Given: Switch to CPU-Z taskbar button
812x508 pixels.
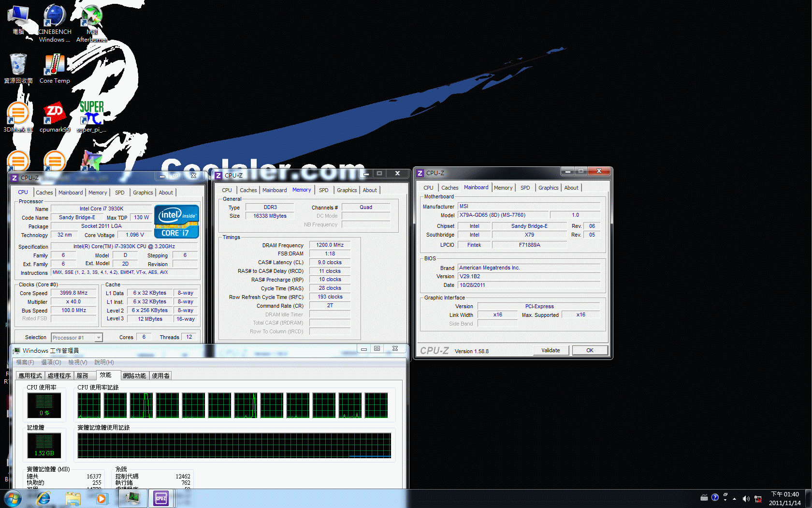Looking at the screenshot, I should pos(161,498).
